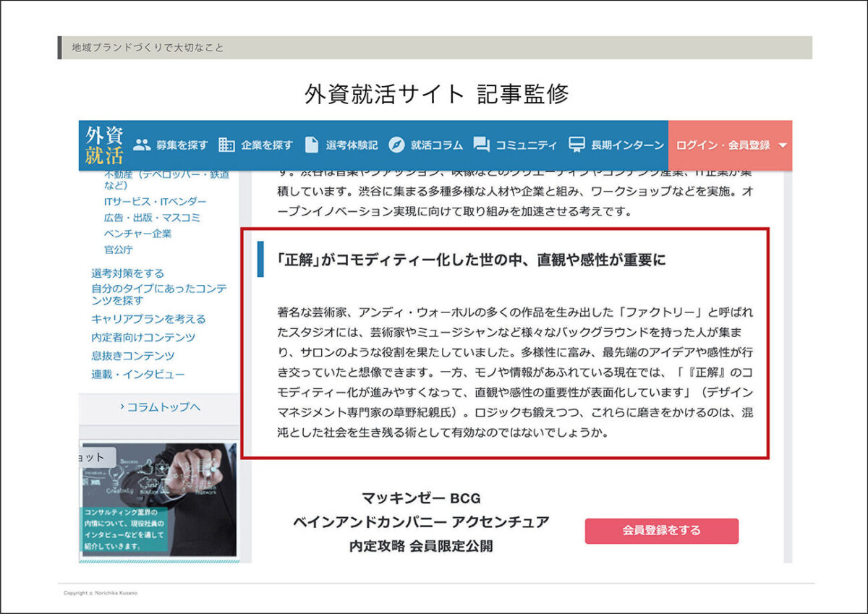Select the ベンチャー企業 sidebar link

pyautogui.click(x=138, y=234)
